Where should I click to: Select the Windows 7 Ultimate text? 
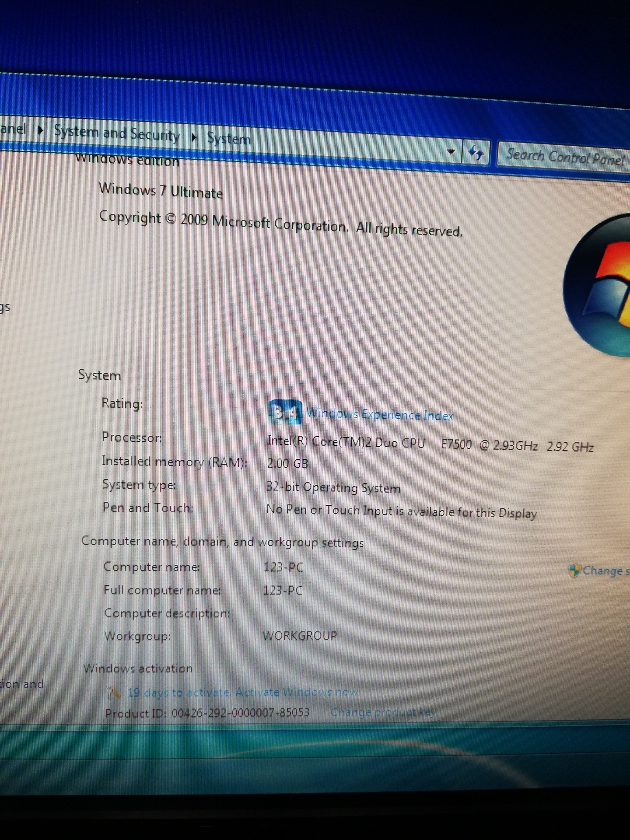(x=161, y=191)
